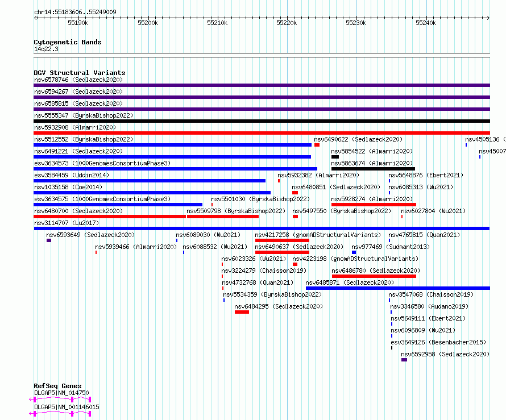506x420 pixels.
Task: Open nsv4732768 (Quan2021) label
Action: (x=257, y=282)
